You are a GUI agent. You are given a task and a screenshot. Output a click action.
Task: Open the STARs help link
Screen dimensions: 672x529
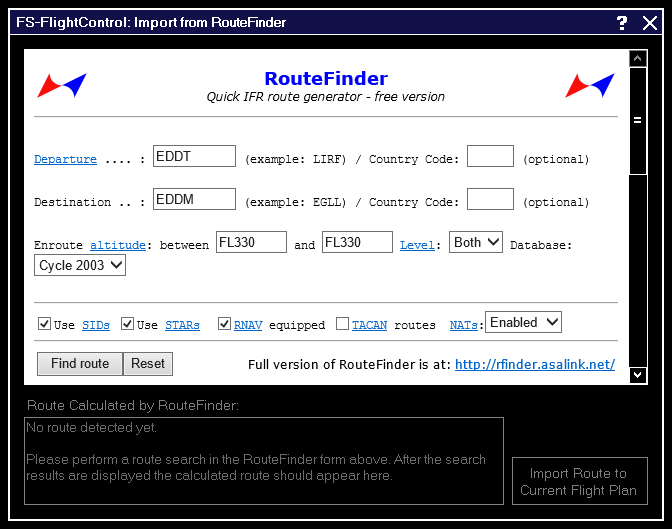tap(182, 325)
